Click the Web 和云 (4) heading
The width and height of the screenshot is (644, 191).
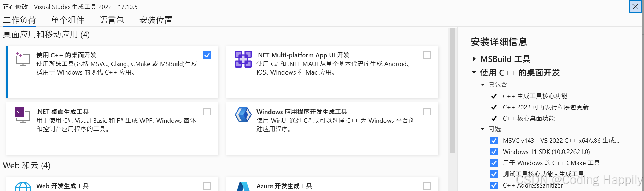27,165
